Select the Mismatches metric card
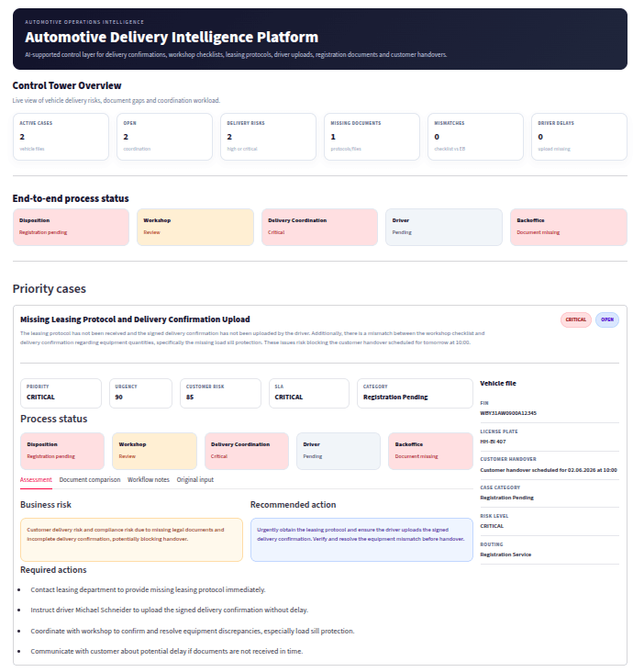This screenshot has height=672, width=633. click(475, 137)
